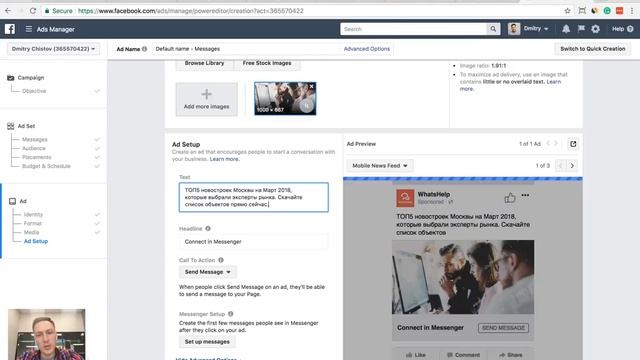
Task: Click the browser address bar URL
Action: 191,11
